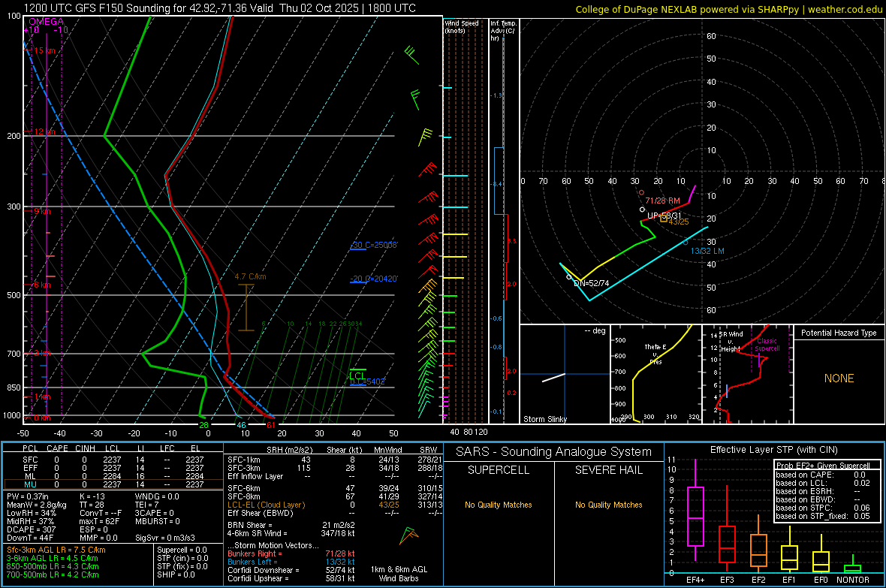Click the white DN=52/74 Corfidi marker circle
Screen dimensions: 886x588
click(x=569, y=277)
